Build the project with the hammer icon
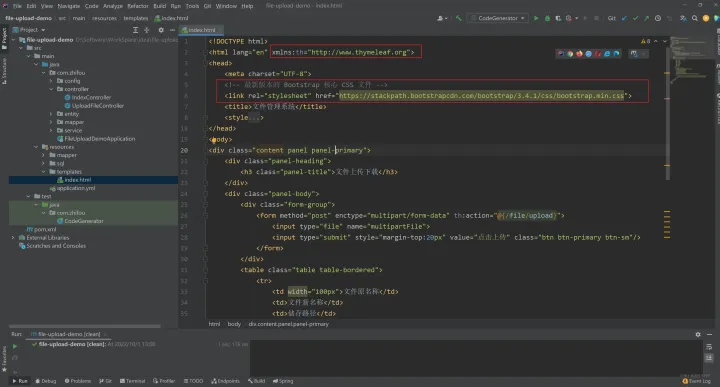Screen dimensions: 720x387 459,18
